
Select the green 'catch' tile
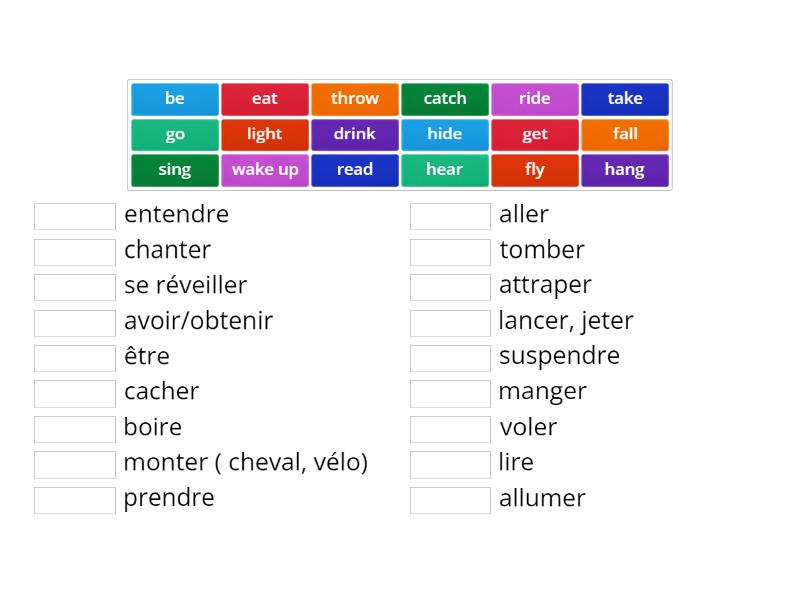[x=444, y=98]
